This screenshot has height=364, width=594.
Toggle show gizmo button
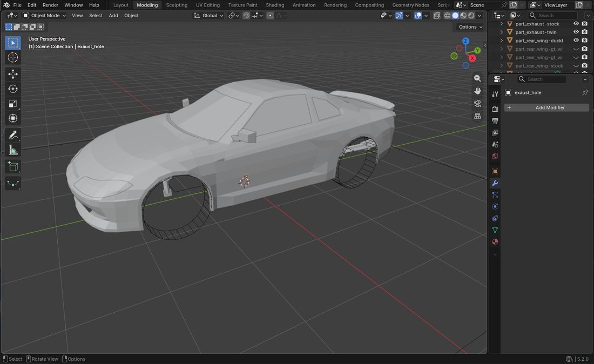[399, 16]
